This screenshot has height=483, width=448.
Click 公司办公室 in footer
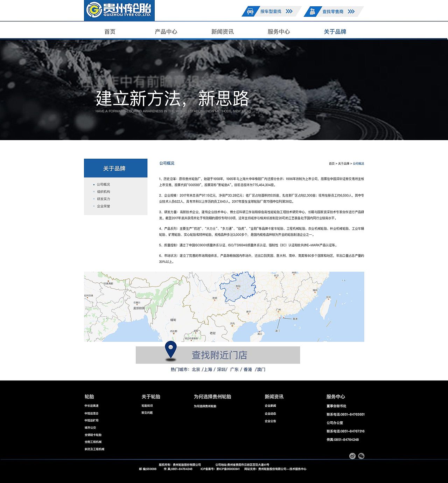[335, 423]
